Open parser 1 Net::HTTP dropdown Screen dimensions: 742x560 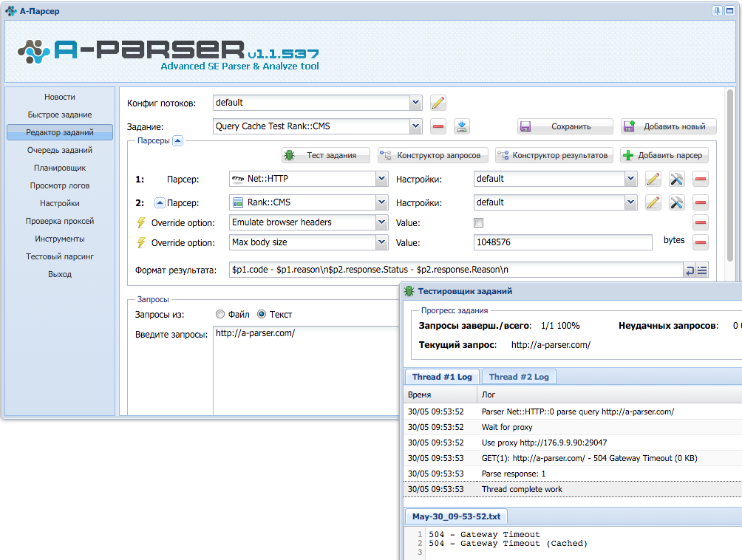[382, 178]
